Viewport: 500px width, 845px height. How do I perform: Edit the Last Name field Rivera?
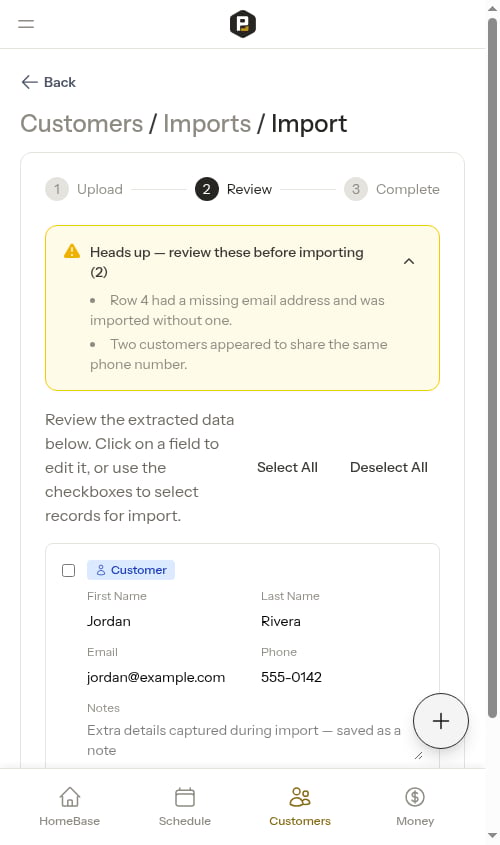[x=281, y=621]
